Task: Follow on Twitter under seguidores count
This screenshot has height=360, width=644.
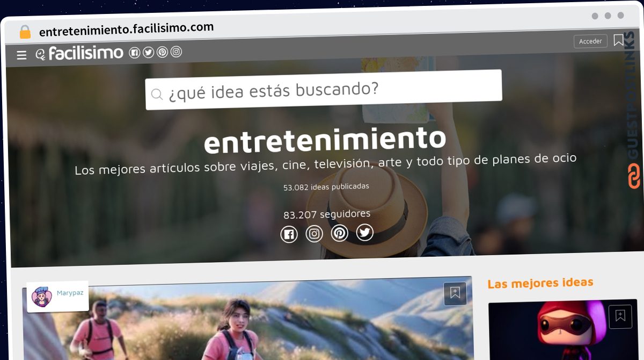Action: pos(365,233)
